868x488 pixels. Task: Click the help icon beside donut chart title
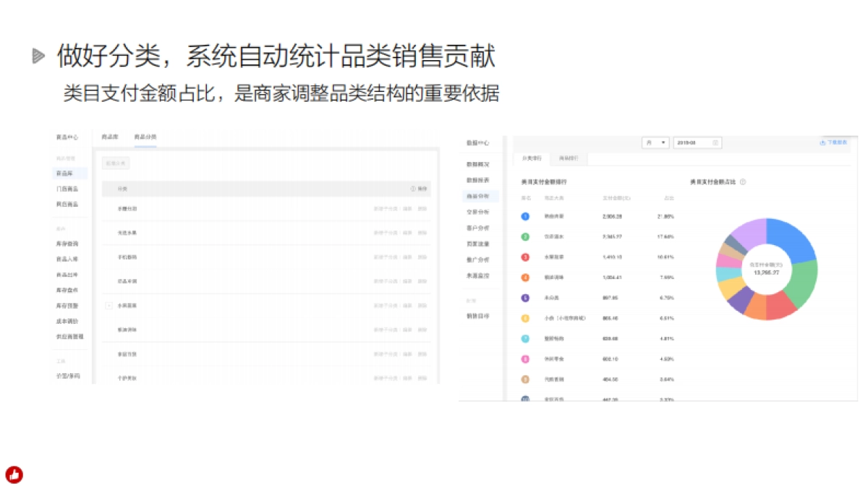(x=743, y=182)
